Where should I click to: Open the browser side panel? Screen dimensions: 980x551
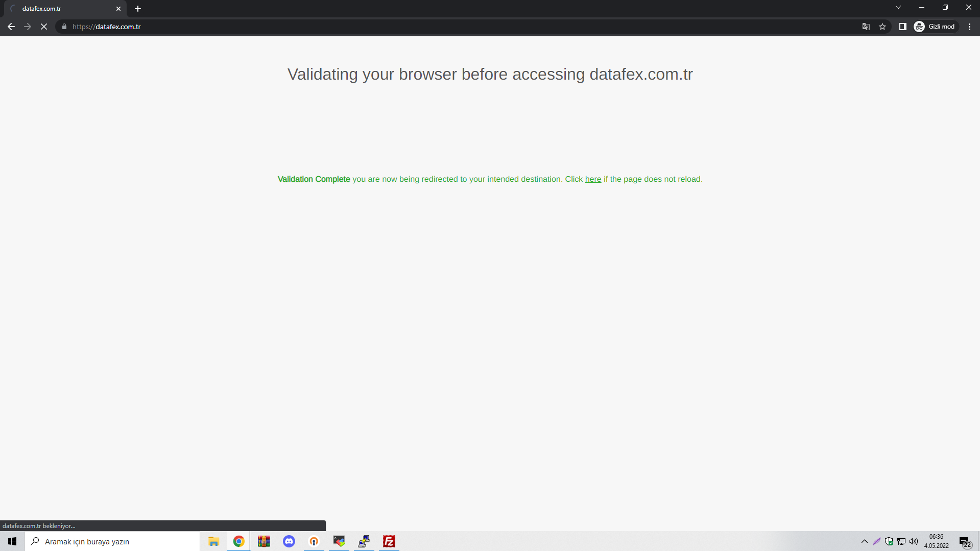[903, 27]
